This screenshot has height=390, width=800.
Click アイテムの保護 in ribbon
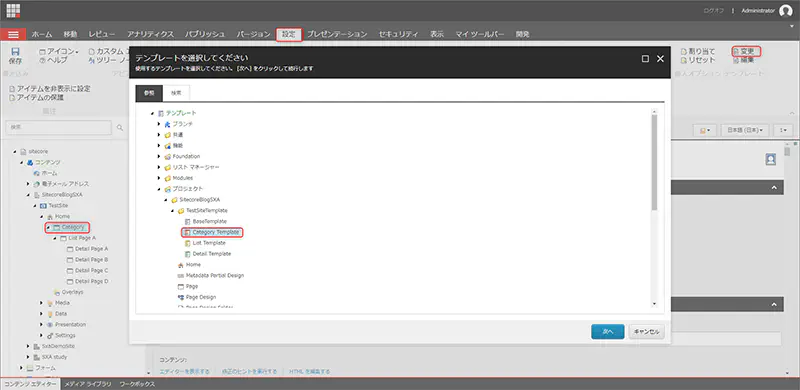(x=36, y=98)
